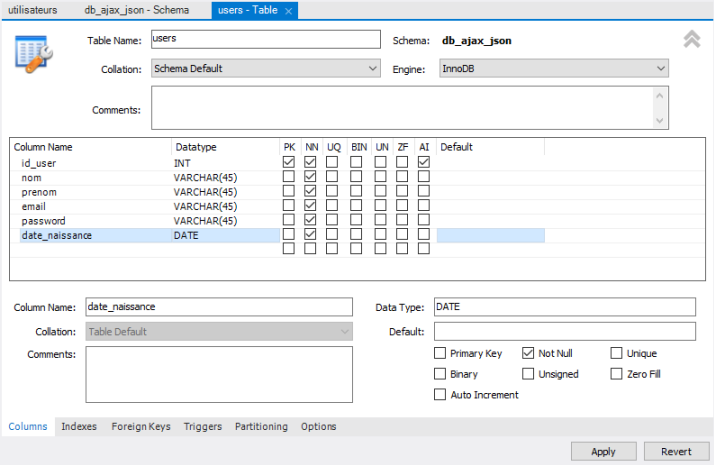This screenshot has height=465, width=714.
Task: Toggle UN checkbox for prenom row
Action: click(x=381, y=191)
